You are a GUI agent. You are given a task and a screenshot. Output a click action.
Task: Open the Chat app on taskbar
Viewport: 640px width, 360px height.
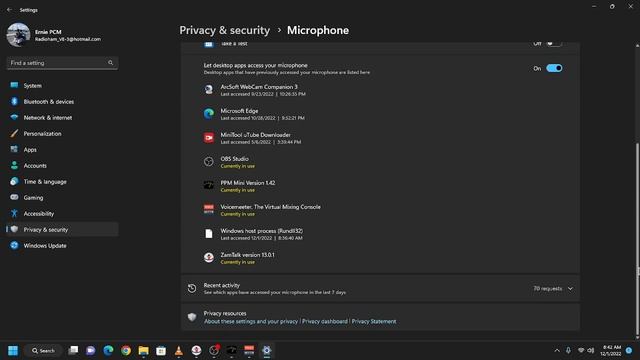point(91,350)
